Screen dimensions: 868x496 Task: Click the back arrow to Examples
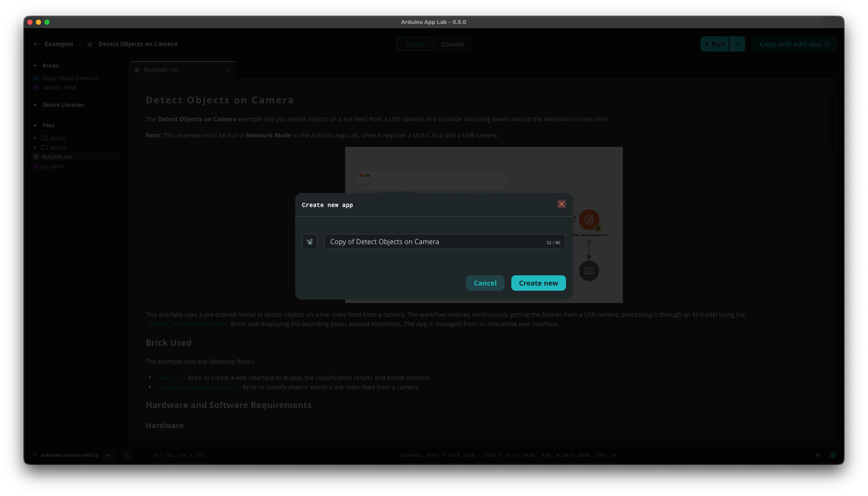37,44
